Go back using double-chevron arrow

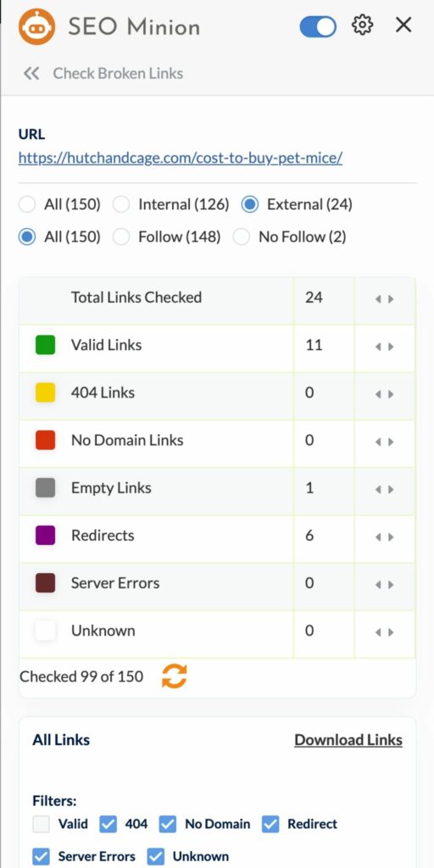coord(31,73)
